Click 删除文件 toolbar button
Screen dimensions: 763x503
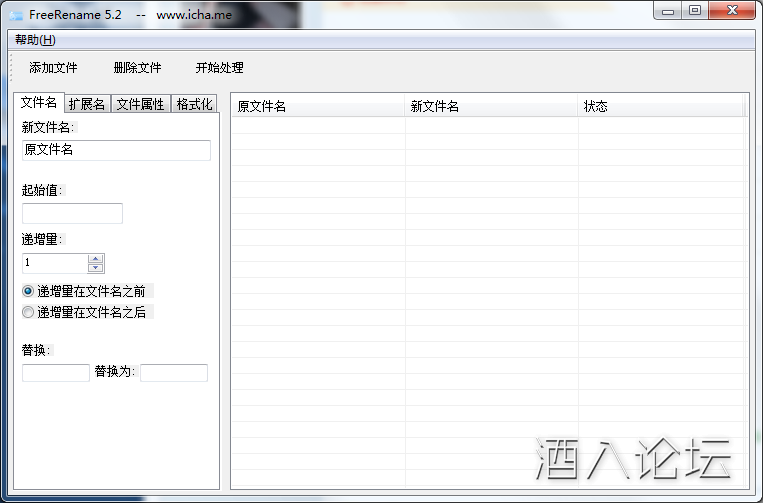(x=137, y=68)
